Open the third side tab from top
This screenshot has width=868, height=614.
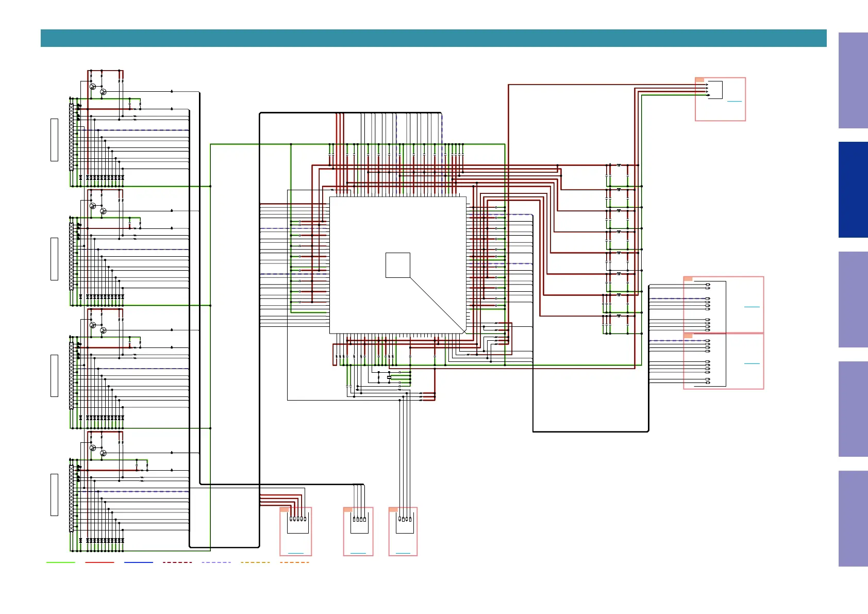point(853,300)
